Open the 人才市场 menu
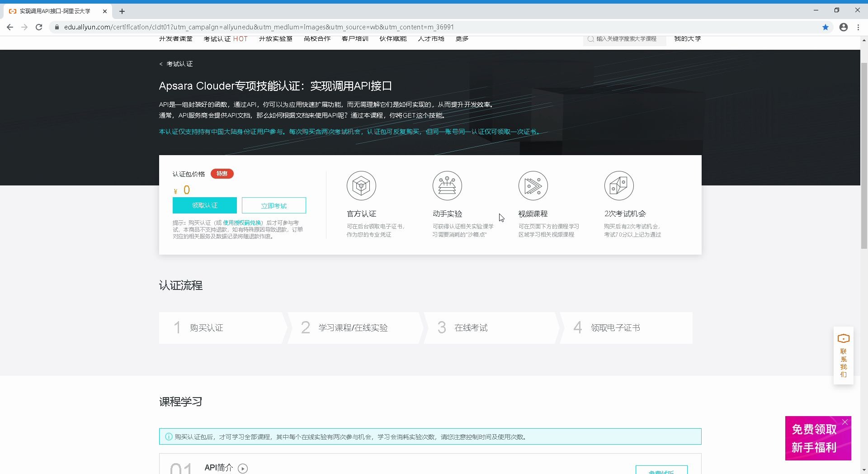868x474 pixels. 431,39
